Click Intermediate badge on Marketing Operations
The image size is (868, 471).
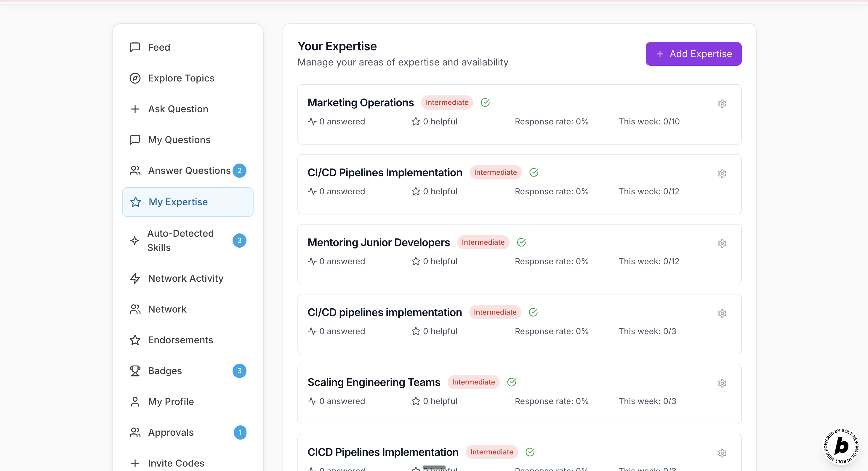point(447,102)
